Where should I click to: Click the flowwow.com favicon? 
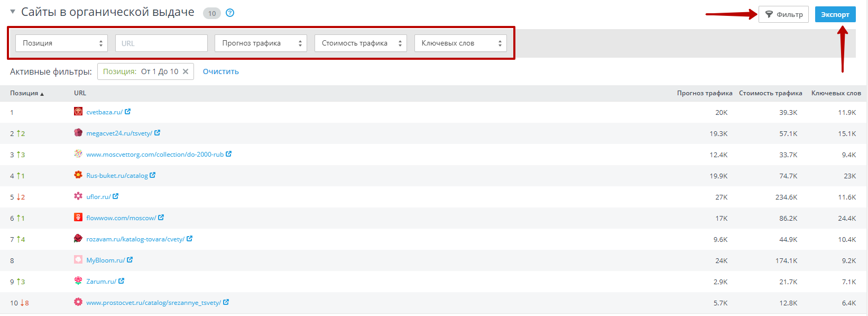pyautogui.click(x=78, y=217)
